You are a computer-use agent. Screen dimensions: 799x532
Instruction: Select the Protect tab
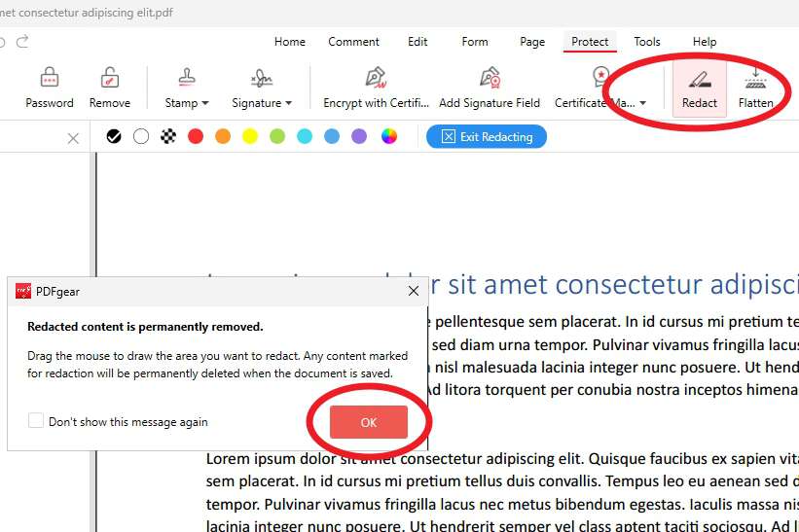[590, 42]
